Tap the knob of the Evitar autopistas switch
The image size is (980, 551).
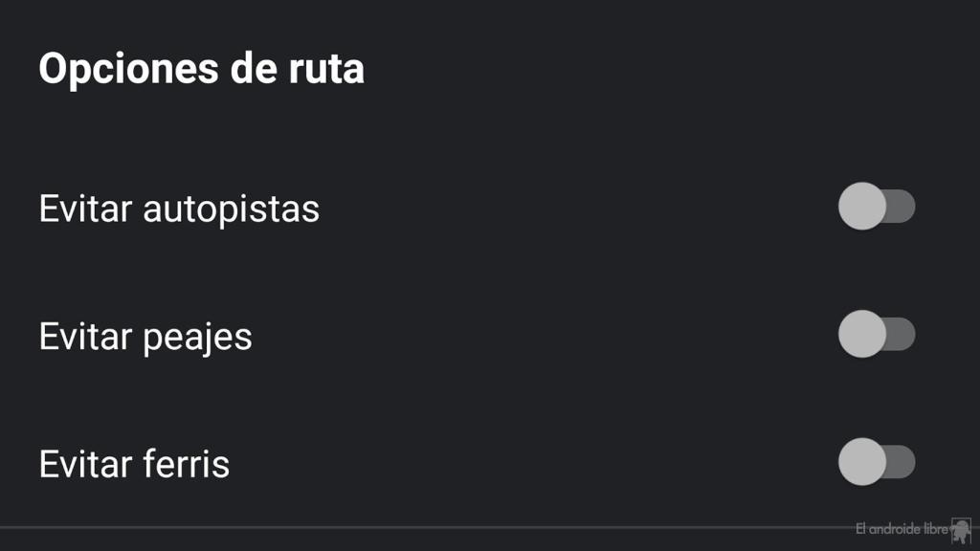(x=861, y=208)
